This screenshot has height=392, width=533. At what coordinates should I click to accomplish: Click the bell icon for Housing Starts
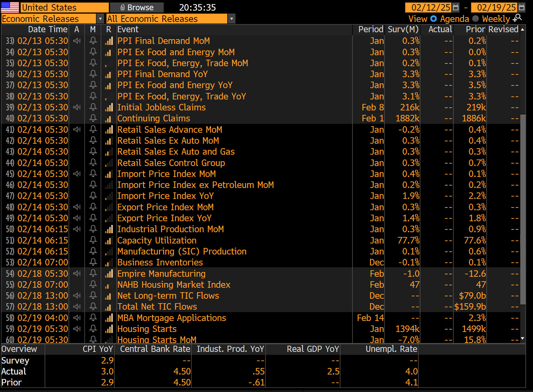pyautogui.click(x=93, y=329)
